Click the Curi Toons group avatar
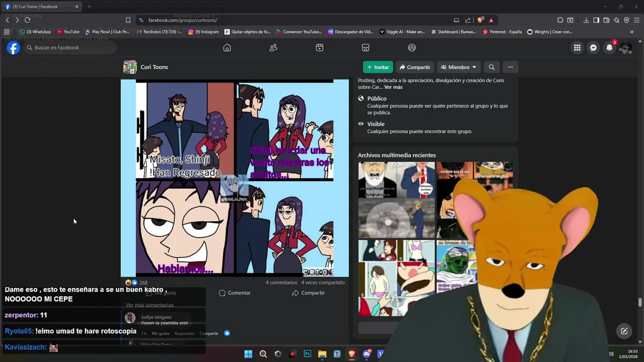This screenshot has width=644, height=362. (x=130, y=67)
